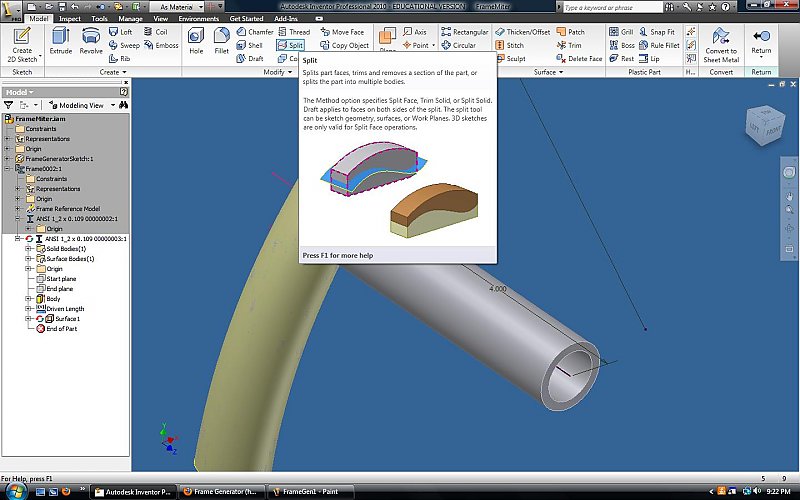Select the Boss tool

622,45
